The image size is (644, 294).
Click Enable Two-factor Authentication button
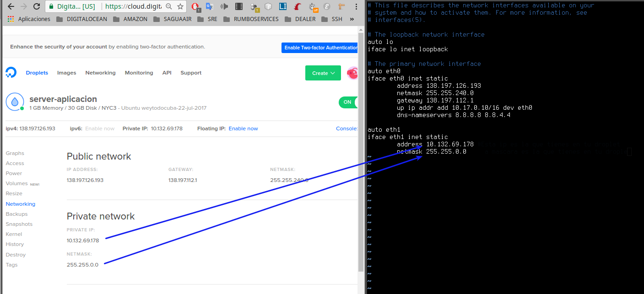pyautogui.click(x=320, y=48)
